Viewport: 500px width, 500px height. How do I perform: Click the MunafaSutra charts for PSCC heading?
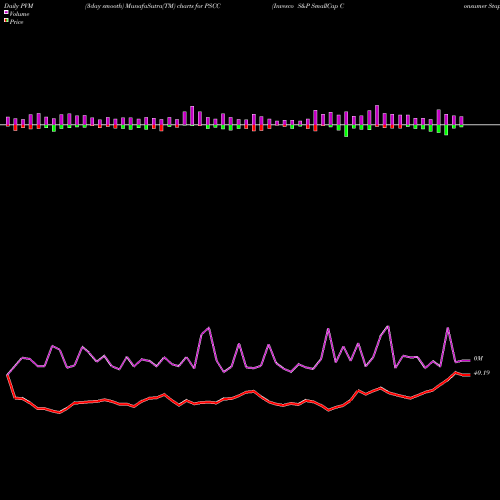(153, 6)
